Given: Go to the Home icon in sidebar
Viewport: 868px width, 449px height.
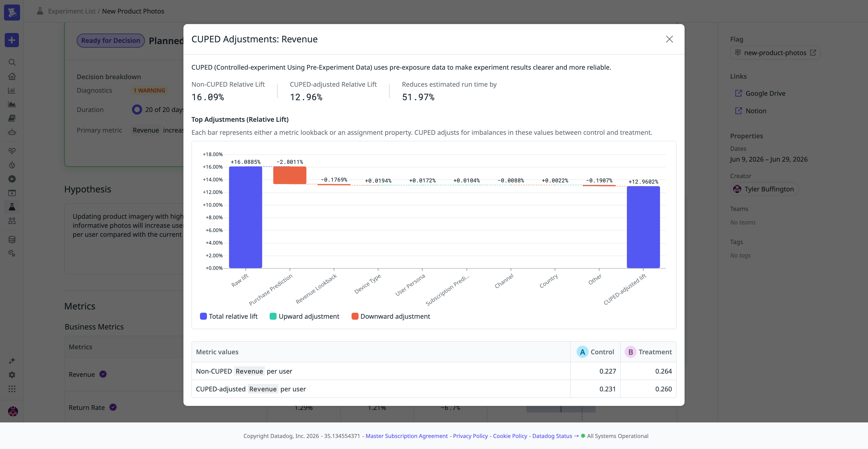Looking at the screenshot, I should pos(12,76).
